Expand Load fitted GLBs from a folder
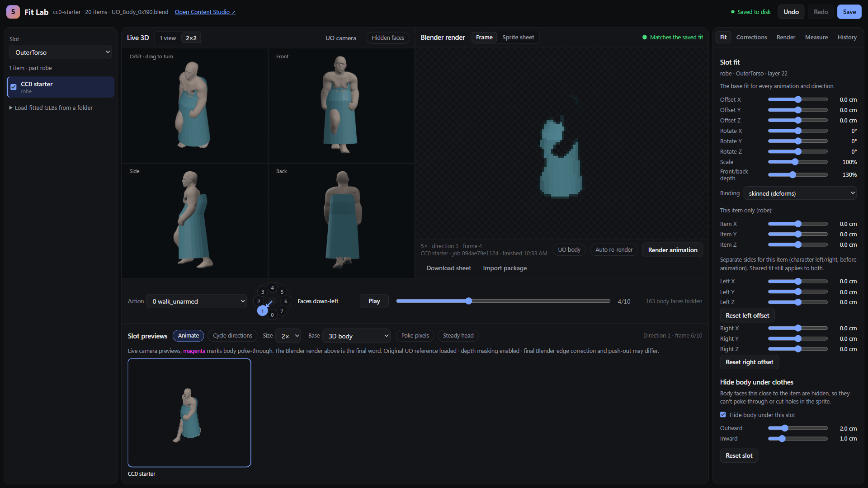Image resolution: width=868 pixels, height=488 pixels. [51, 108]
